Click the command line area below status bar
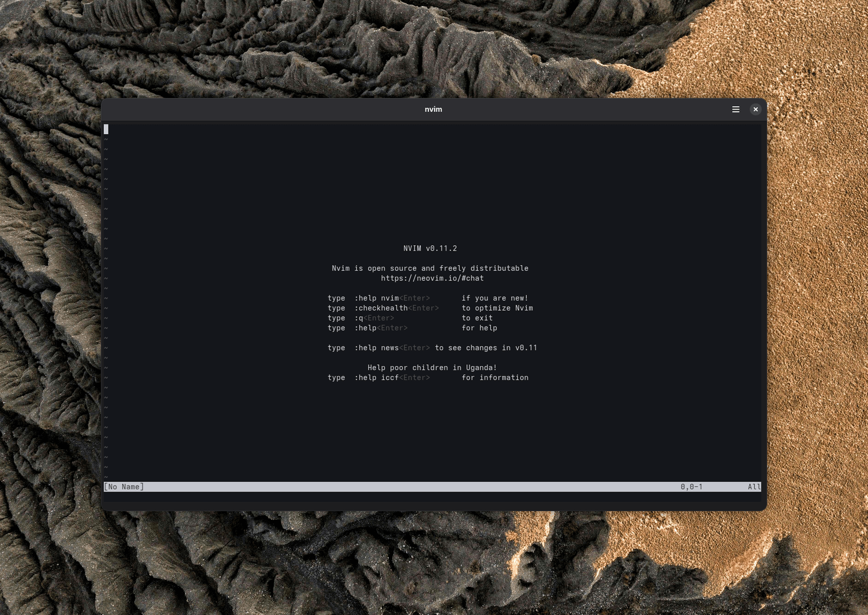The height and width of the screenshot is (615, 868). [x=432, y=497]
